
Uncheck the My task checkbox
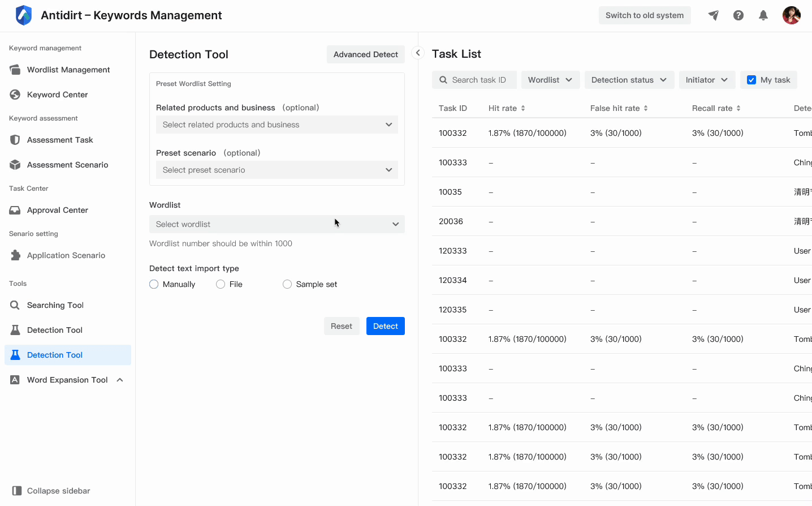coord(751,80)
